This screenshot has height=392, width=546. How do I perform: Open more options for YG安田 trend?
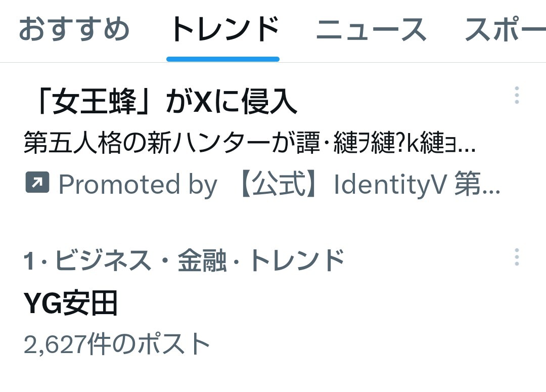517,257
